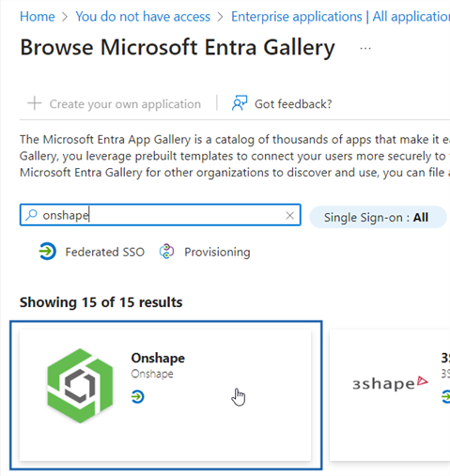Clear the search box with X
Screen dimensions: 450x476
tap(290, 215)
